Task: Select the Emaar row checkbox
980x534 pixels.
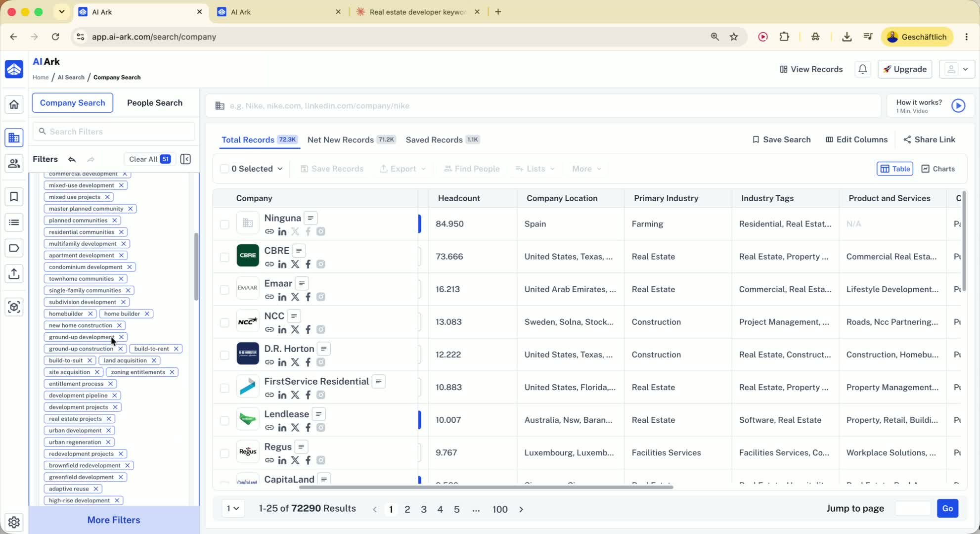Action: (x=224, y=290)
